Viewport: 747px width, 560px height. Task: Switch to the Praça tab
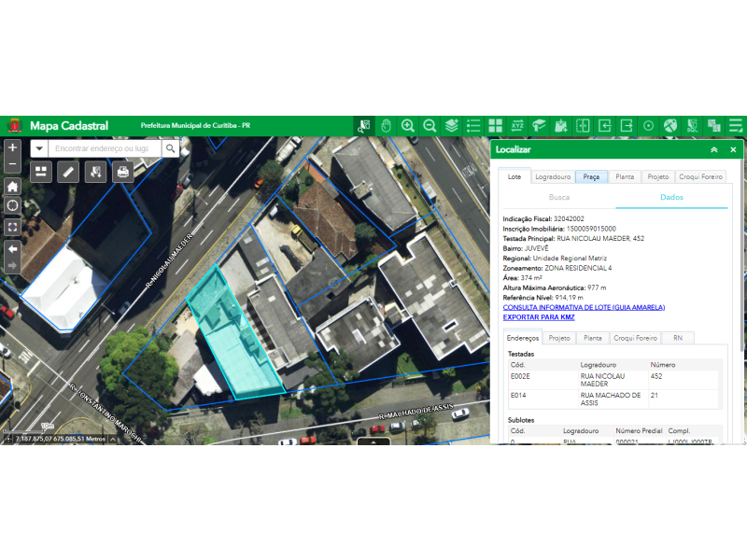click(x=591, y=176)
